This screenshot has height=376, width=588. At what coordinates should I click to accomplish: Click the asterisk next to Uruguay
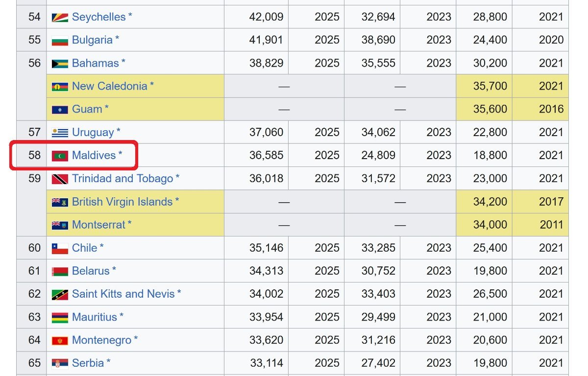[119, 132]
